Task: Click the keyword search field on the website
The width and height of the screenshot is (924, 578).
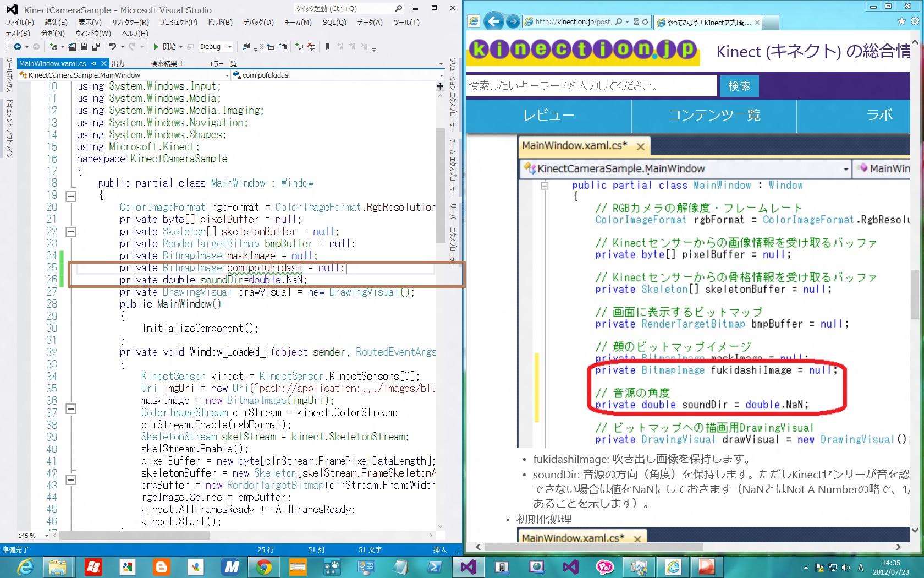Action: (x=591, y=86)
